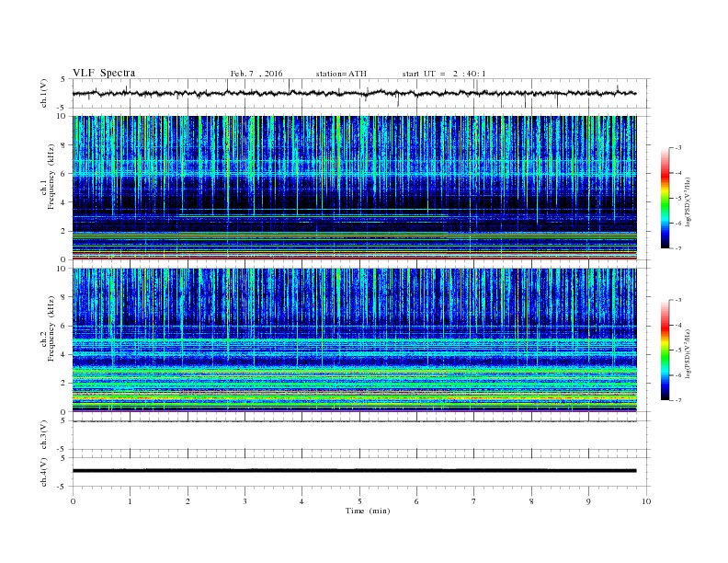
Task: Click the time axis tick label '6'
Action: tap(416, 501)
